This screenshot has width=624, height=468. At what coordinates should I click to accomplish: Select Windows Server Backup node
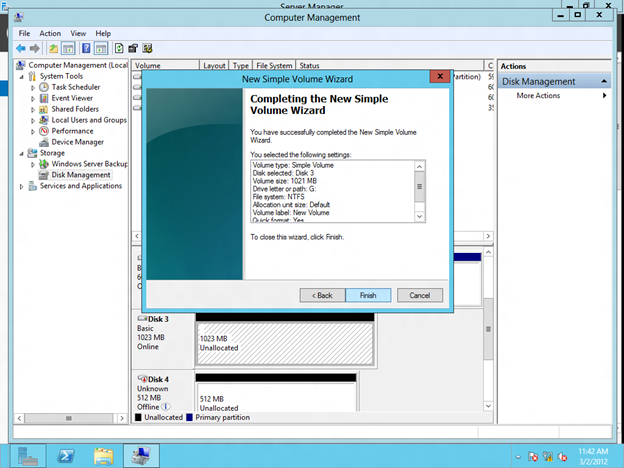point(89,163)
